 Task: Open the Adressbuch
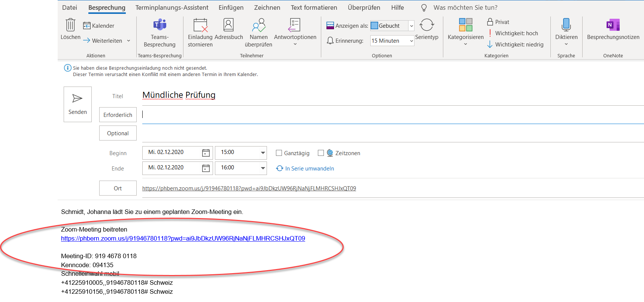coord(228,25)
